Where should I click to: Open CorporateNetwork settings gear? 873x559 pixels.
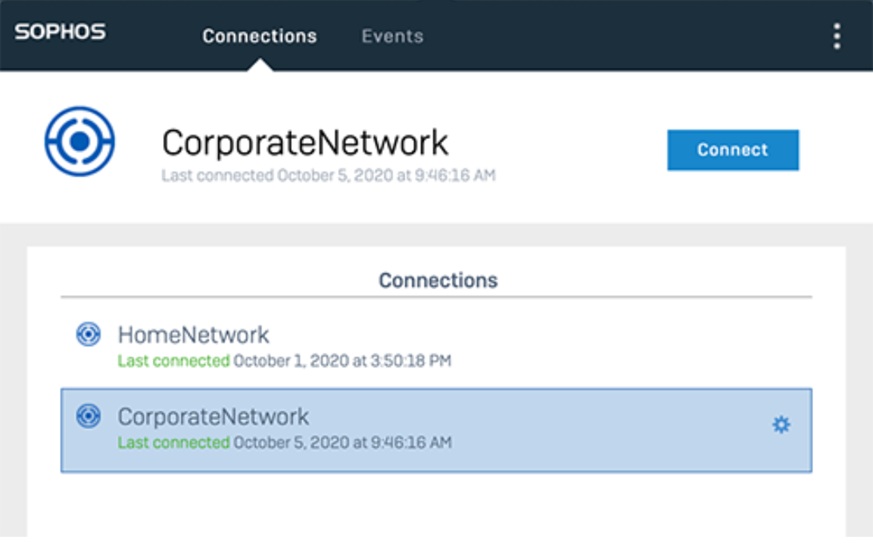pos(781,425)
